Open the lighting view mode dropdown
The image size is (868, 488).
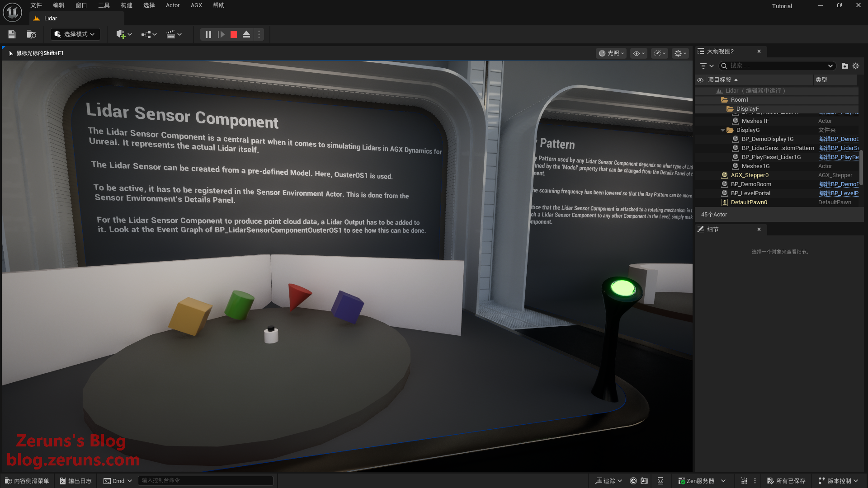[611, 53]
